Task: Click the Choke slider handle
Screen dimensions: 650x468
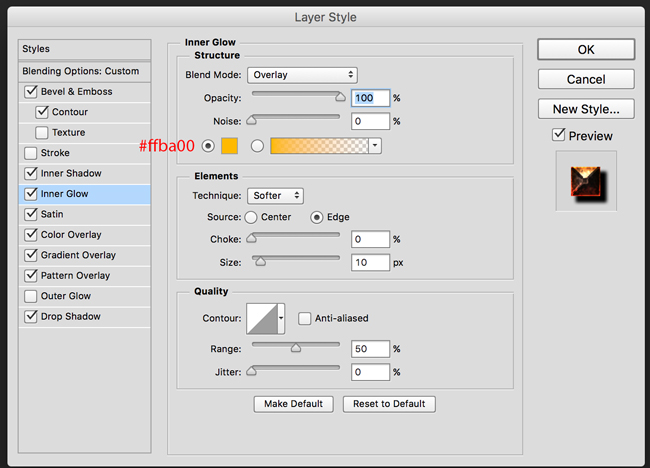Action: click(251, 238)
